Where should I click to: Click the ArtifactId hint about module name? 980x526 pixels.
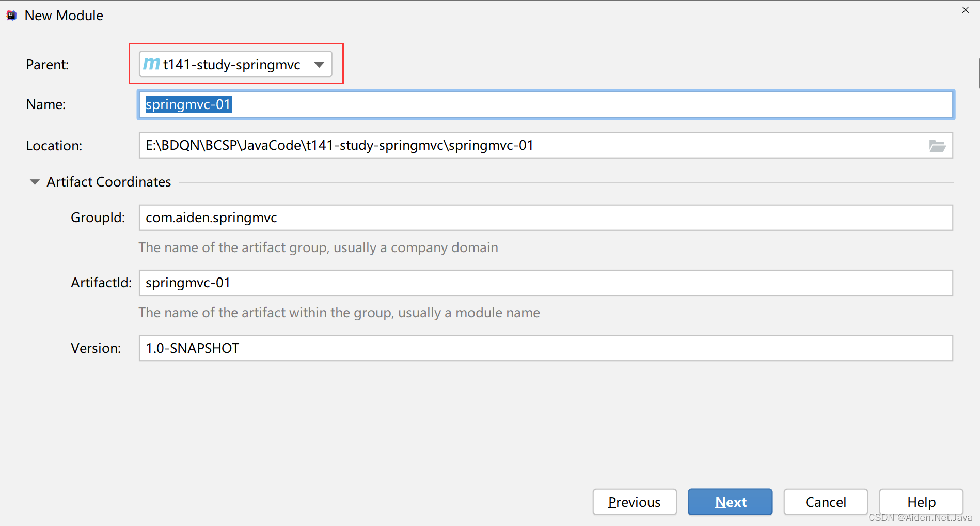(x=339, y=313)
